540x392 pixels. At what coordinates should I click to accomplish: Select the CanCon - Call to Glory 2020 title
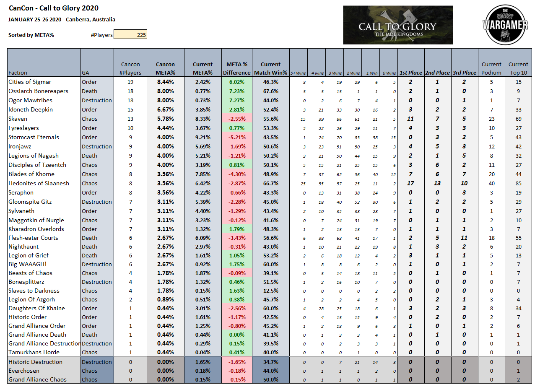(54, 8)
